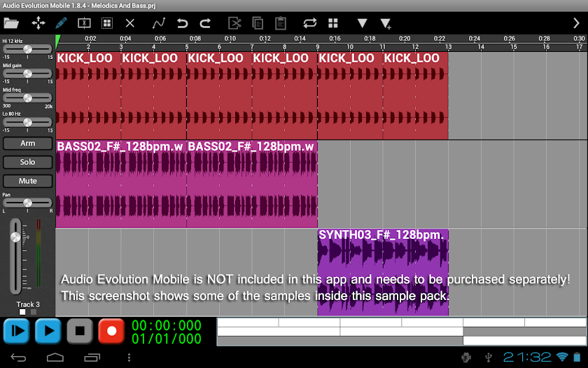
Task: Adjust the Hi 12 kHz EQ slider
Action: pos(27,49)
